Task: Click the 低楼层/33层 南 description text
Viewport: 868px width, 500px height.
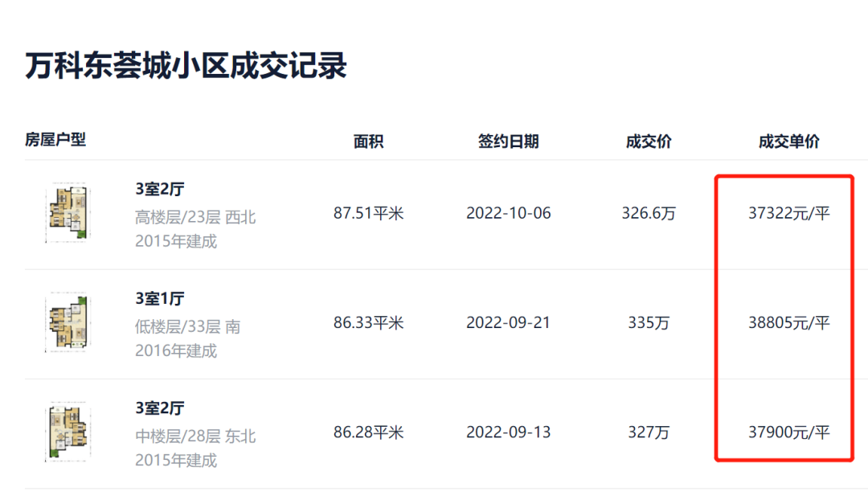Action: (x=187, y=326)
